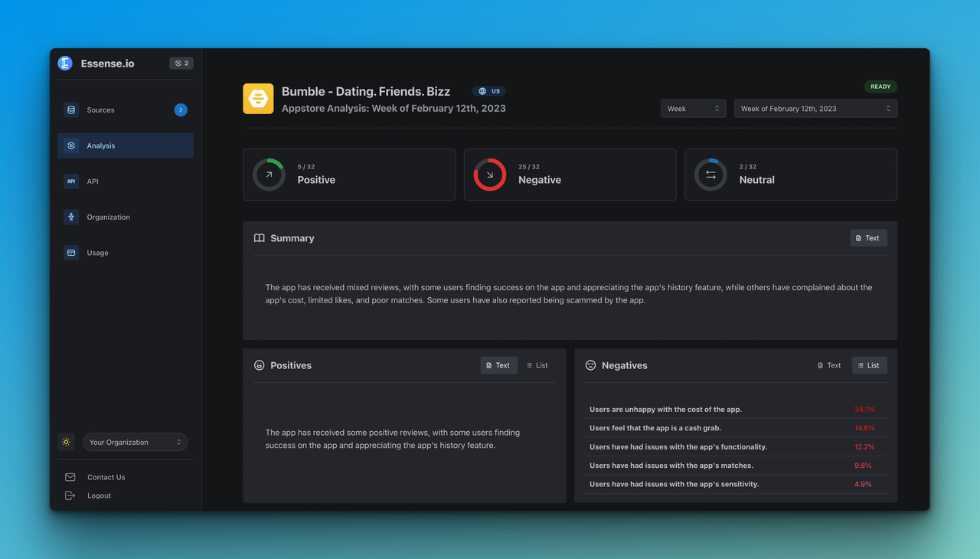Switch Positives panel to Text view
The width and height of the screenshot is (980, 559).
pyautogui.click(x=498, y=365)
